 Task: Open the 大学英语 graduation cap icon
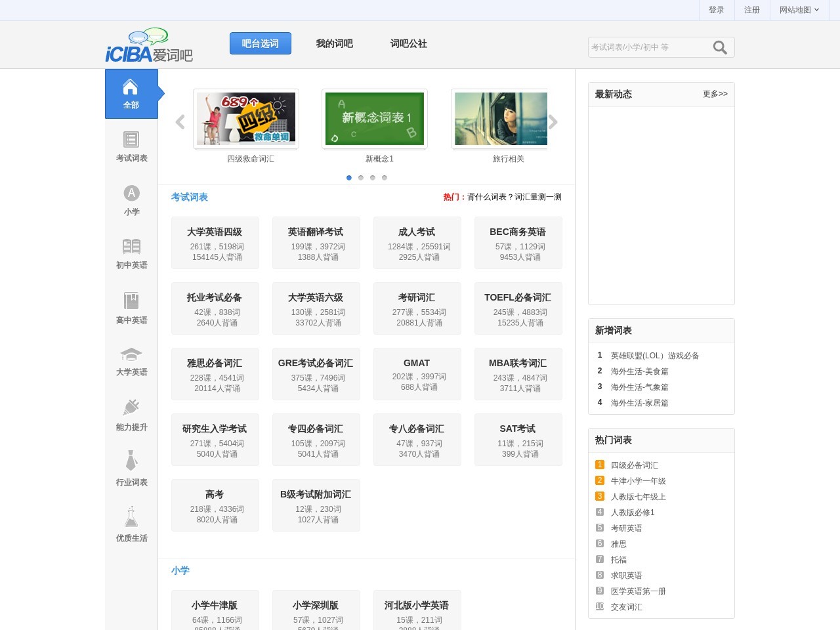pos(131,354)
